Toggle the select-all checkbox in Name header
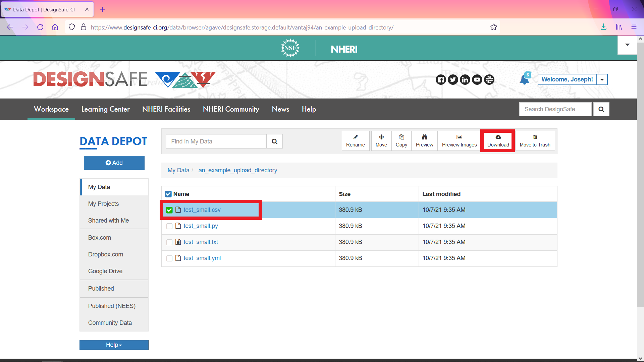Screen dimensions: 644x362 click(168, 194)
